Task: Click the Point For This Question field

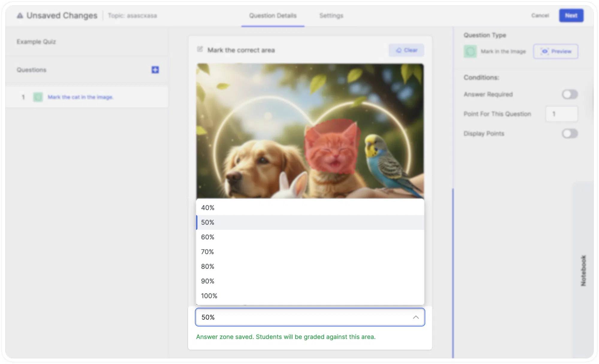Action: tap(562, 114)
